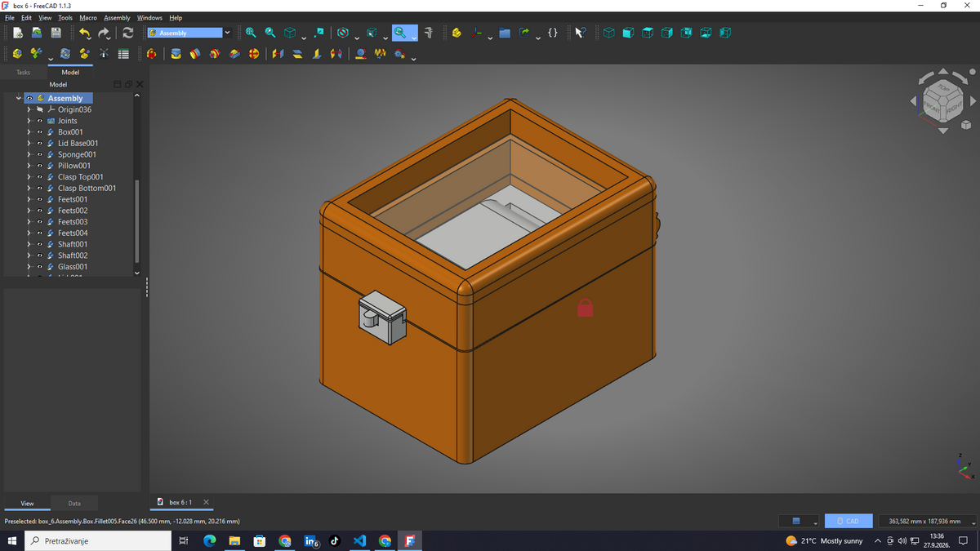The width and height of the screenshot is (980, 551).
Task: Redo the last undone action
Action: tap(104, 33)
